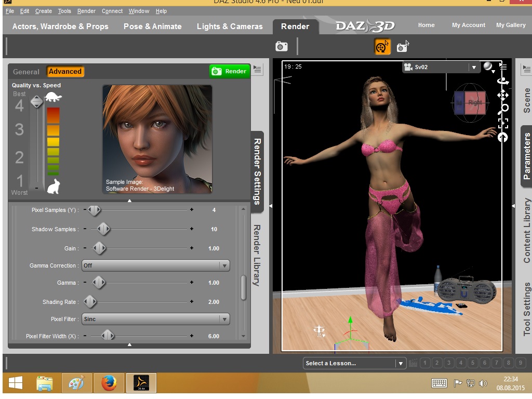Viewport: 532px width, 399px height.
Task: Open the Content Library side tab
Action: (527, 231)
